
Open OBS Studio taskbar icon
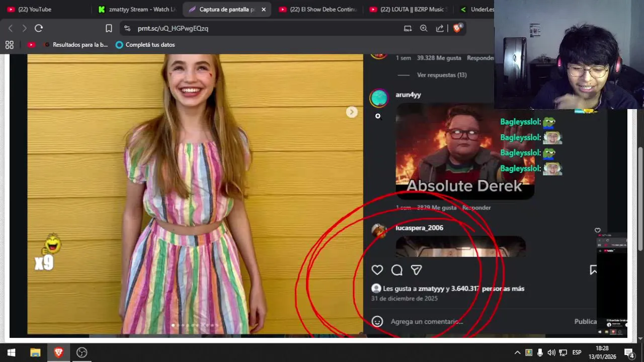pos(82,352)
